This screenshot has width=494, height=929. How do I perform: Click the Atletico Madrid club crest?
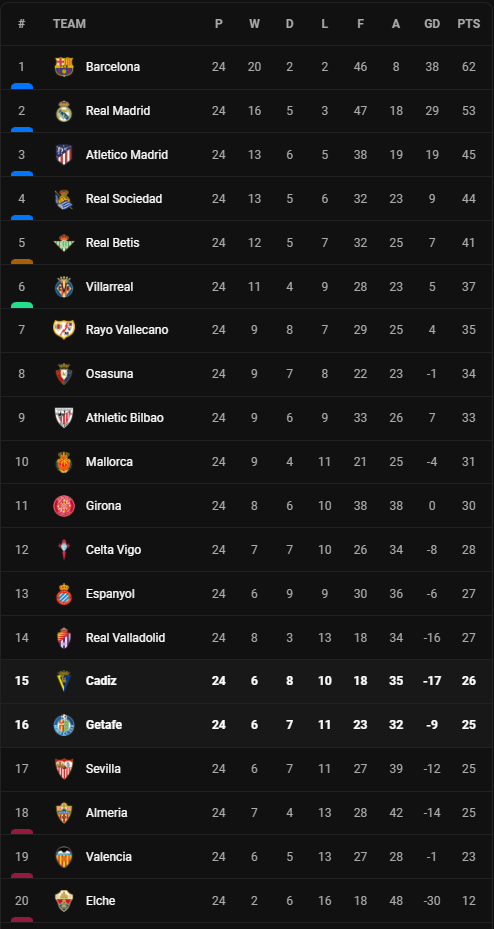click(64, 155)
